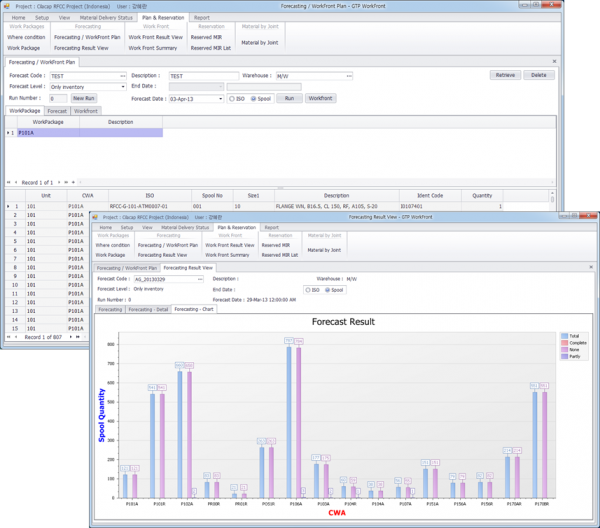Image resolution: width=600 pixels, height=528 pixels.
Task: Expand the Forecast Date picker
Action: 219,99
